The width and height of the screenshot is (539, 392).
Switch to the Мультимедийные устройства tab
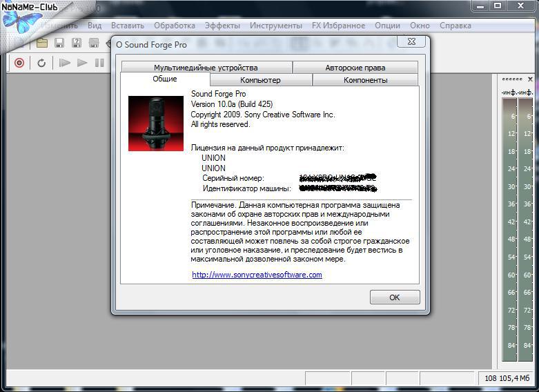click(206, 68)
